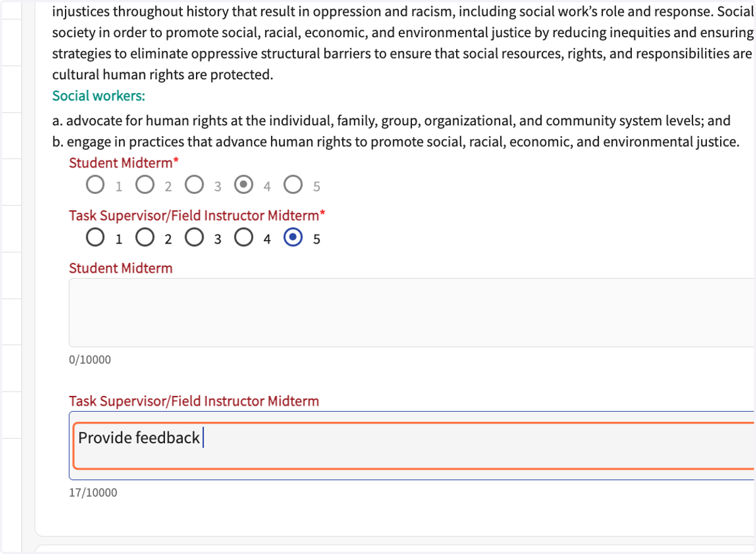
Task: Click the '17/10000' character counter
Action: [x=93, y=493]
